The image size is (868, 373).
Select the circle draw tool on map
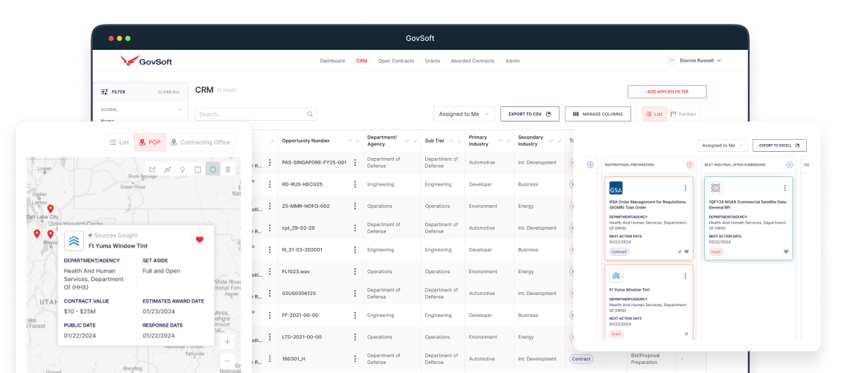tap(212, 169)
